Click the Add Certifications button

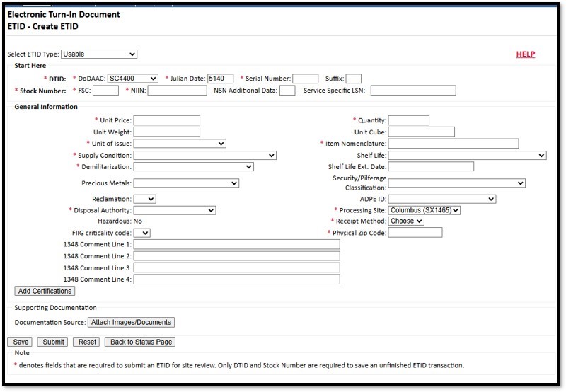tap(45, 291)
